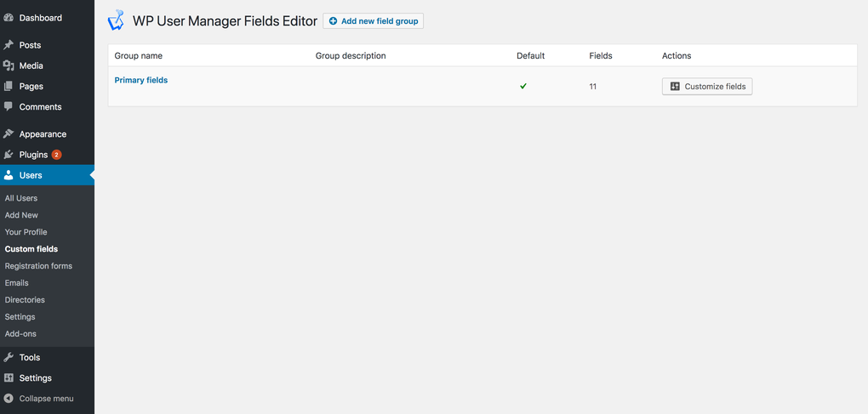868x414 pixels.
Task: Click the Comments speech bubble icon
Action: 9,107
